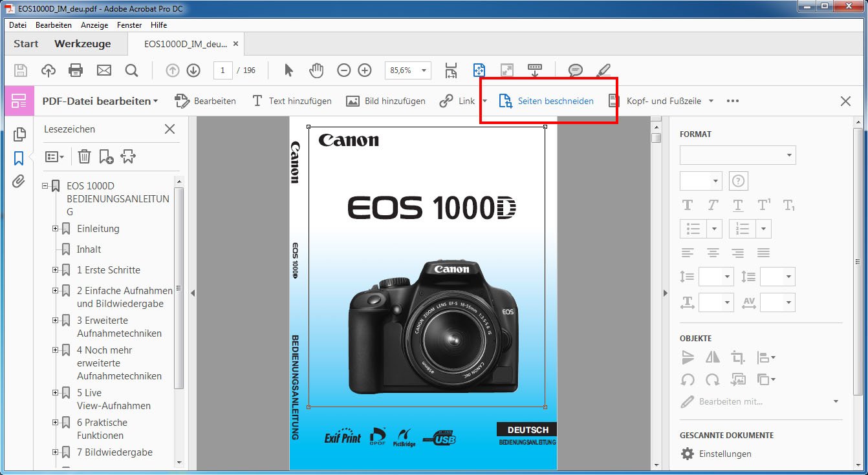
Task: Center align text icon
Action: [713, 253]
